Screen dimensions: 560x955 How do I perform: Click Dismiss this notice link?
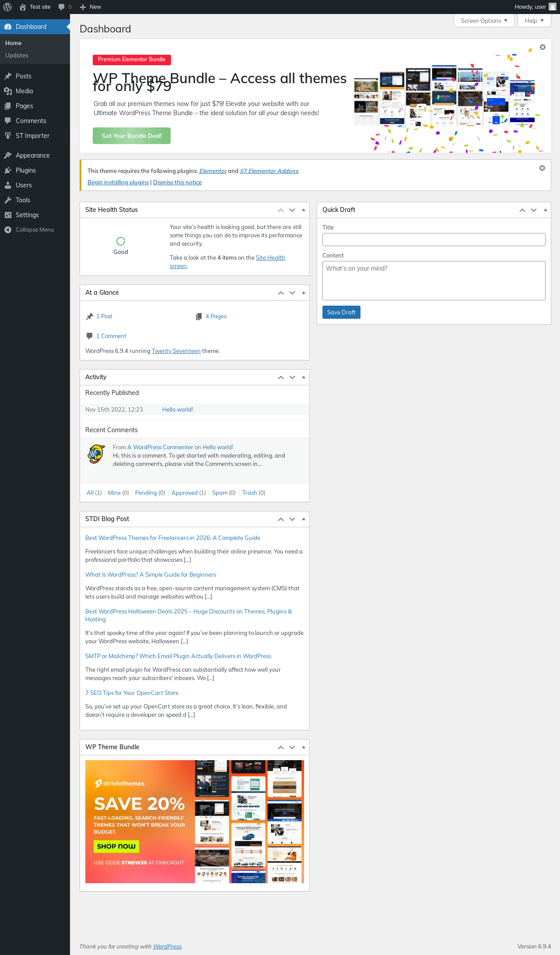tap(177, 183)
